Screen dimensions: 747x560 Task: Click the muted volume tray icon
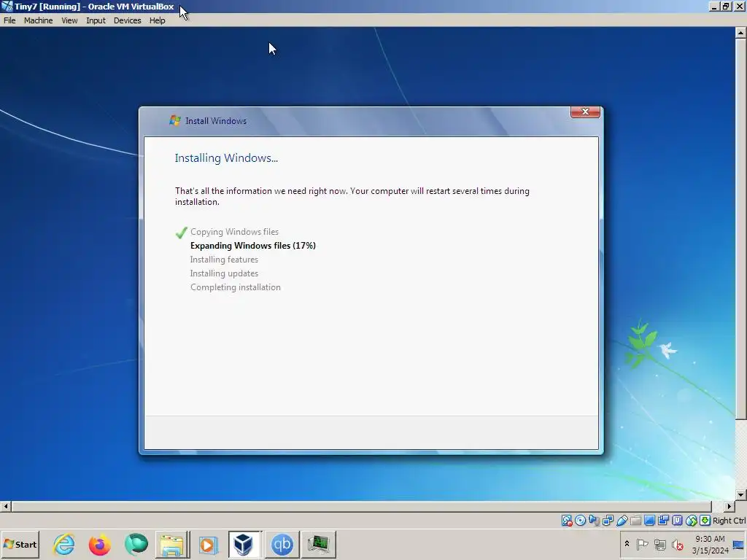[x=677, y=544]
